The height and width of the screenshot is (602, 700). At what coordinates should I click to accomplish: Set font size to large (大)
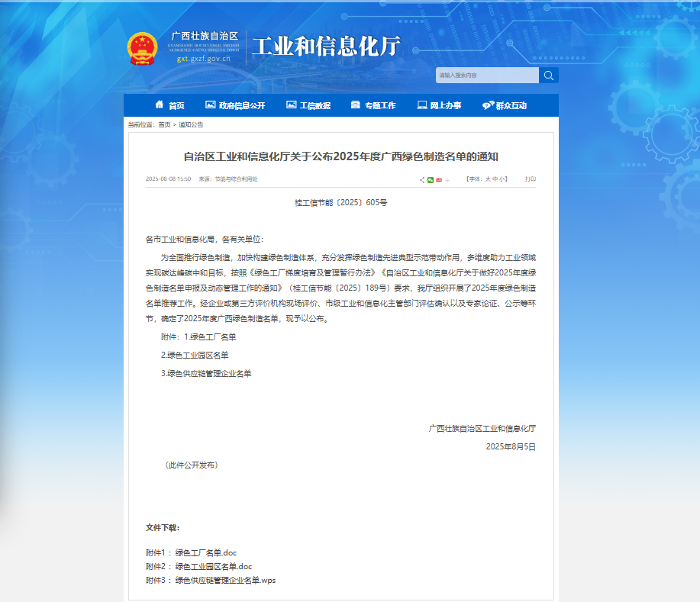[485, 179]
